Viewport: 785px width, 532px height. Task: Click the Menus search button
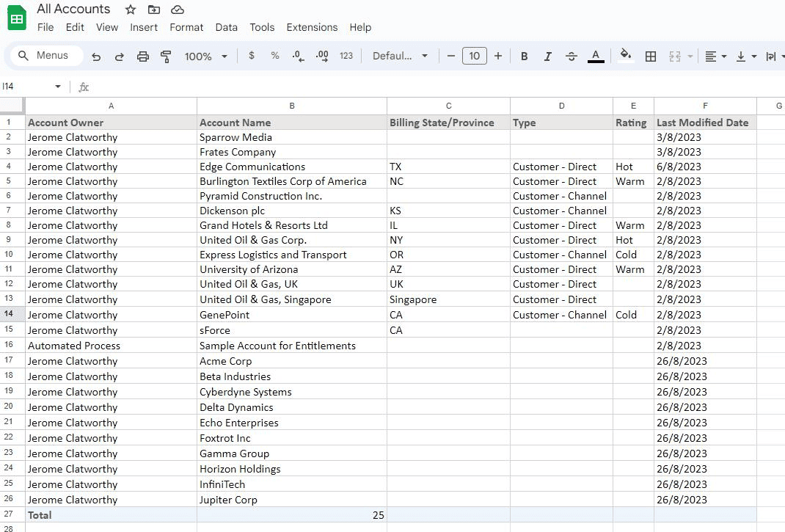45,55
